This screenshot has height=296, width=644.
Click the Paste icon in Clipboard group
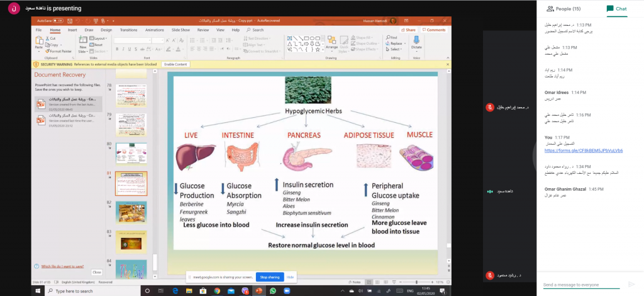(39, 42)
